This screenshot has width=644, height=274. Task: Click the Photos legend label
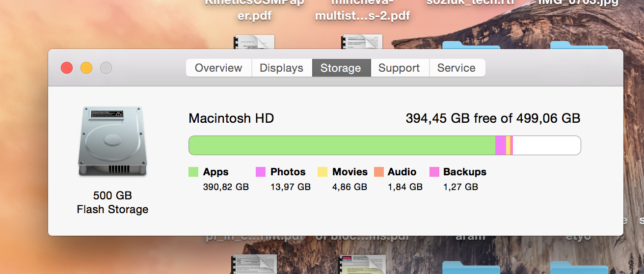pos(288,172)
